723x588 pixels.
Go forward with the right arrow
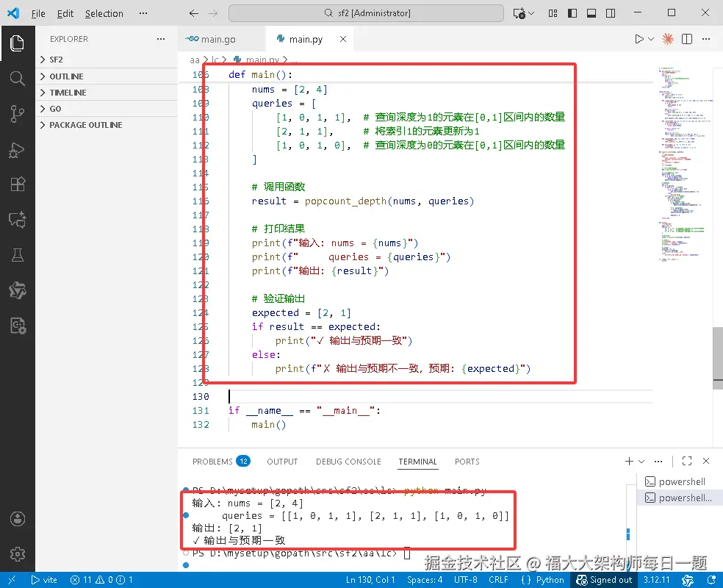click(213, 13)
